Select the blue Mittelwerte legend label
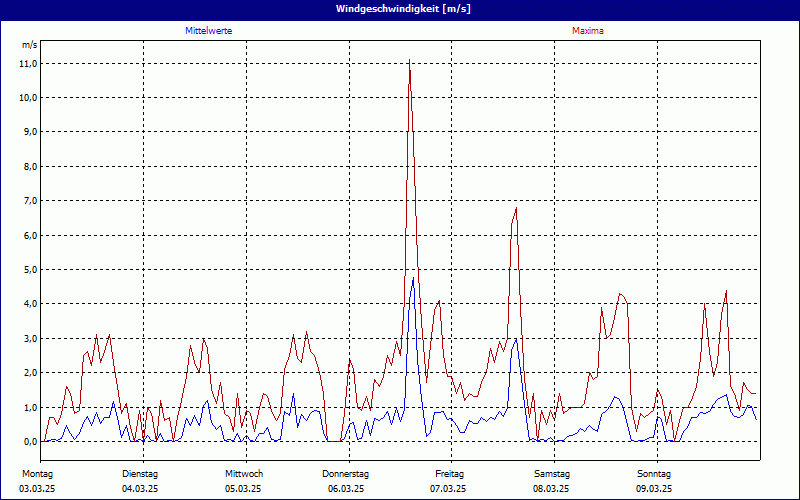This screenshot has height=500, width=800. (209, 31)
